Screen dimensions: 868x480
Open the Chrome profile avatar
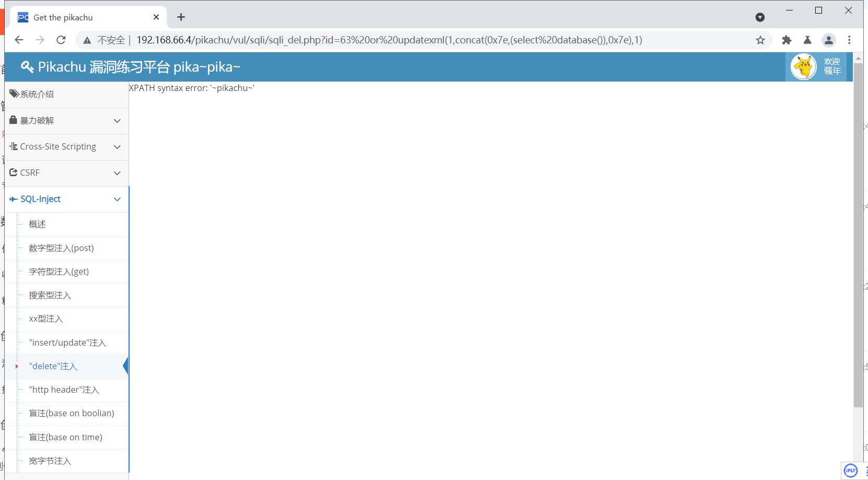coord(828,40)
